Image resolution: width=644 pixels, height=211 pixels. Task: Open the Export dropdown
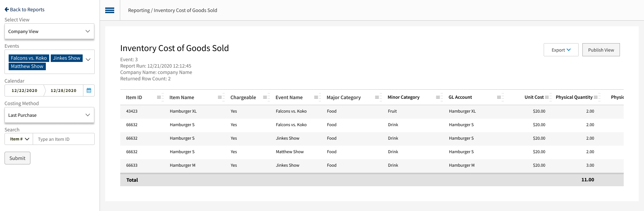point(561,50)
